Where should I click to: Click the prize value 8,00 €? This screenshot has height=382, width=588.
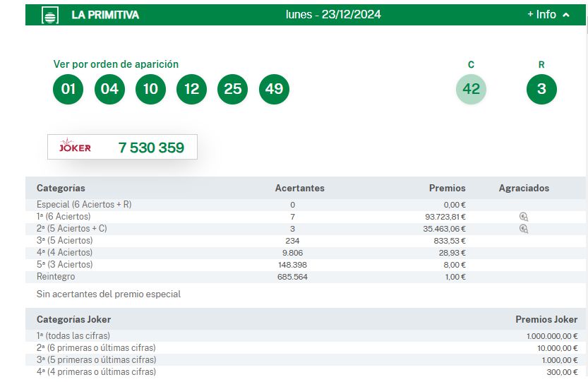point(455,265)
